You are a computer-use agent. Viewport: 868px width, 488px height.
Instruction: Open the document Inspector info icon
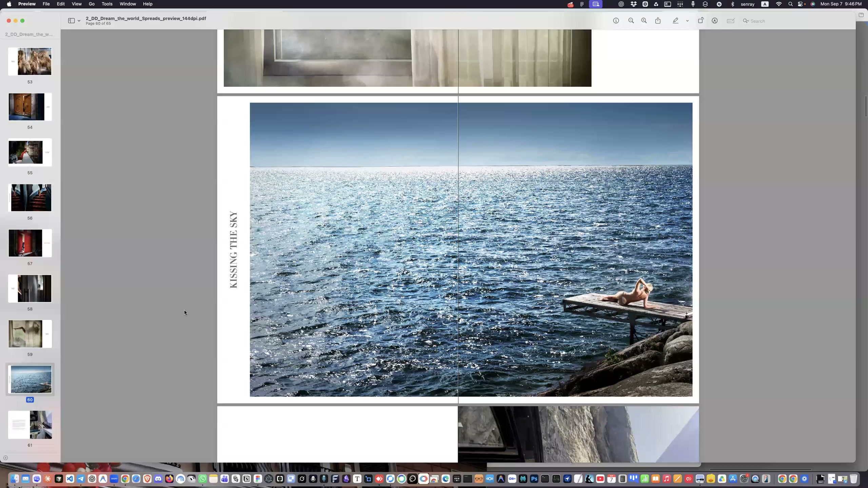click(x=616, y=21)
